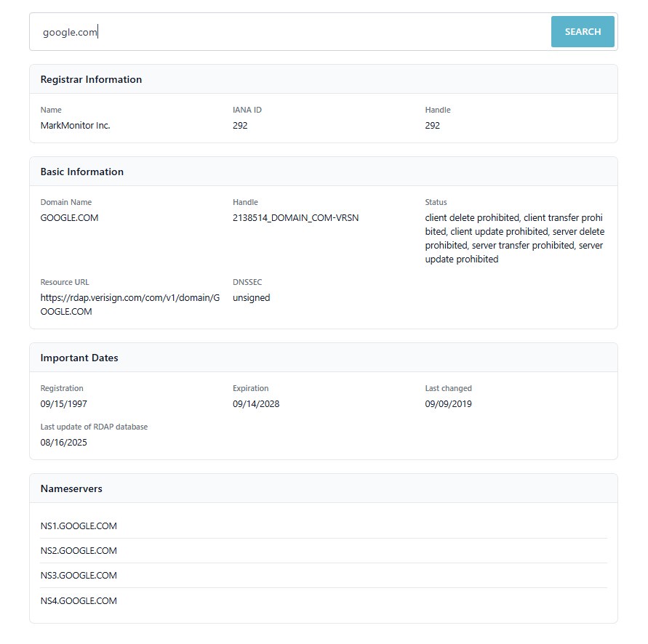Click the Registration label
648x644 pixels.
62,388
